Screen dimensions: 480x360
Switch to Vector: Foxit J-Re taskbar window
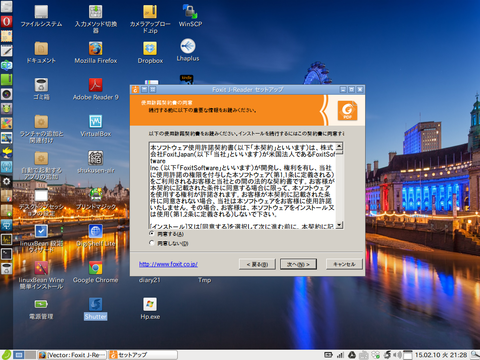[72, 355]
